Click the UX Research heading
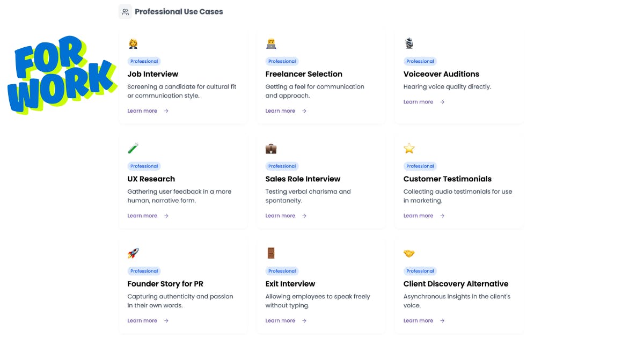 [x=151, y=179]
